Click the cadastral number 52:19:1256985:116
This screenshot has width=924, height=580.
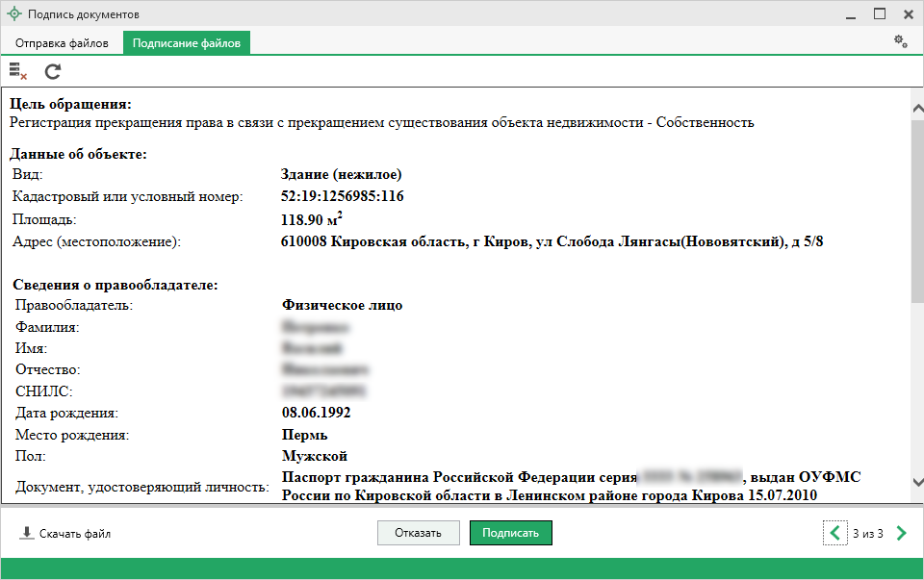click(x=342, y=196)
